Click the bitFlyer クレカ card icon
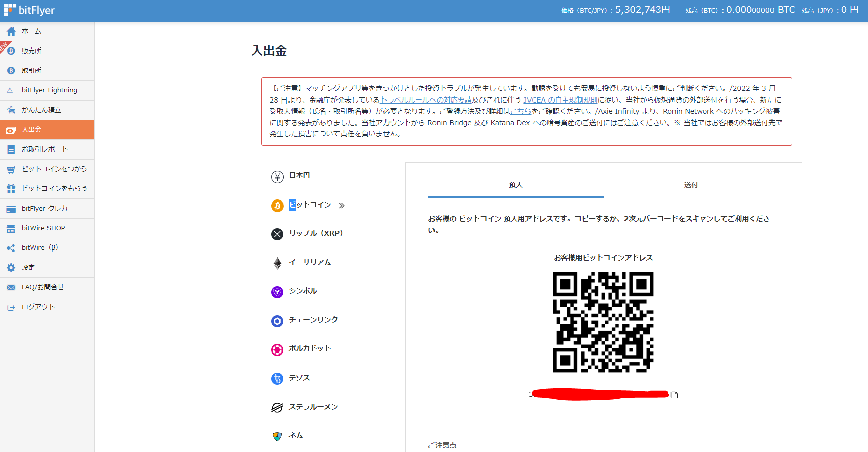Viewport: 868px width, 452px height. pyautogui.click(x=11, y=209)
